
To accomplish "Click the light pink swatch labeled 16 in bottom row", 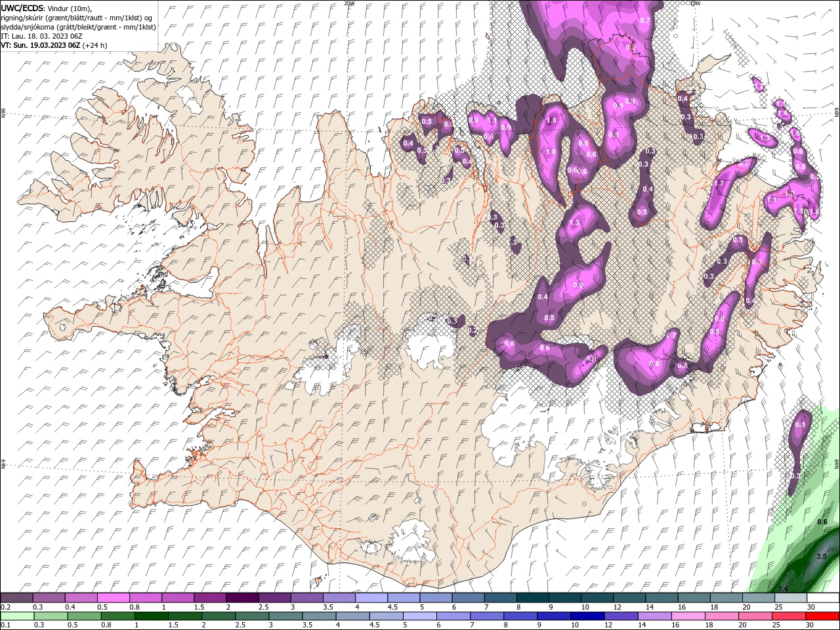I will 688,616.
